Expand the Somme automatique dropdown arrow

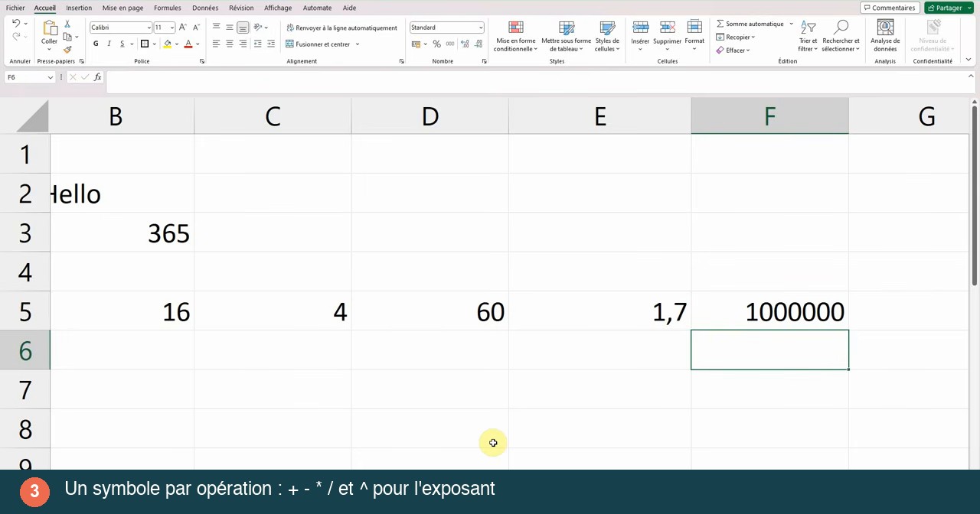coord(791,24)
